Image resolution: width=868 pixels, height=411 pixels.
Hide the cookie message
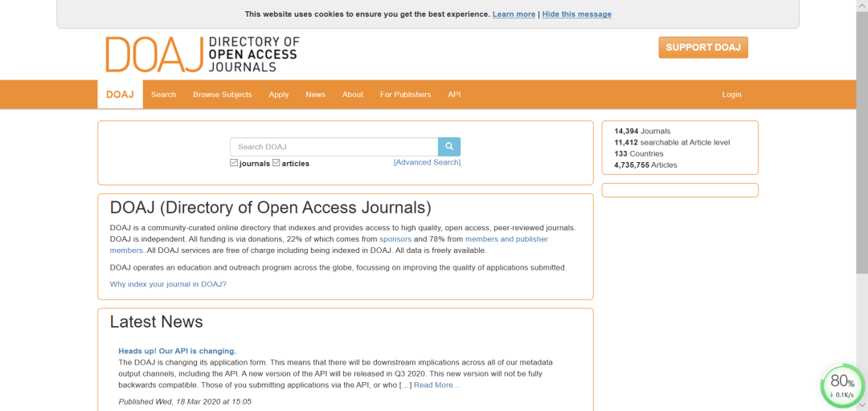(x=577, y=14)
